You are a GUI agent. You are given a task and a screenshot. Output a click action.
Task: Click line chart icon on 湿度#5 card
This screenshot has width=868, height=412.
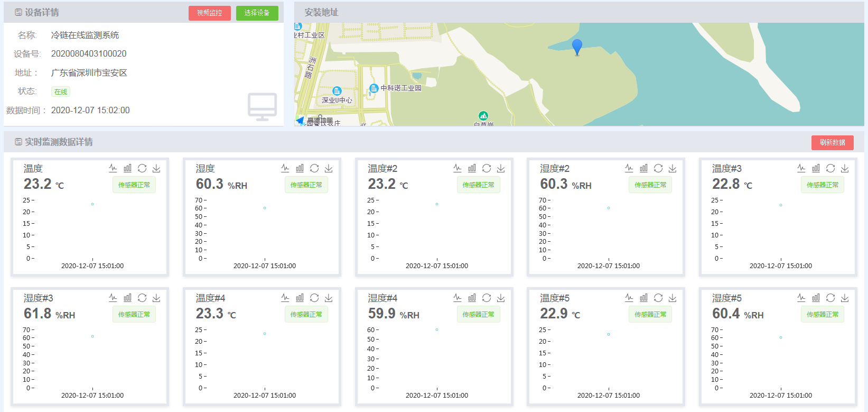[x=801, y=298]
